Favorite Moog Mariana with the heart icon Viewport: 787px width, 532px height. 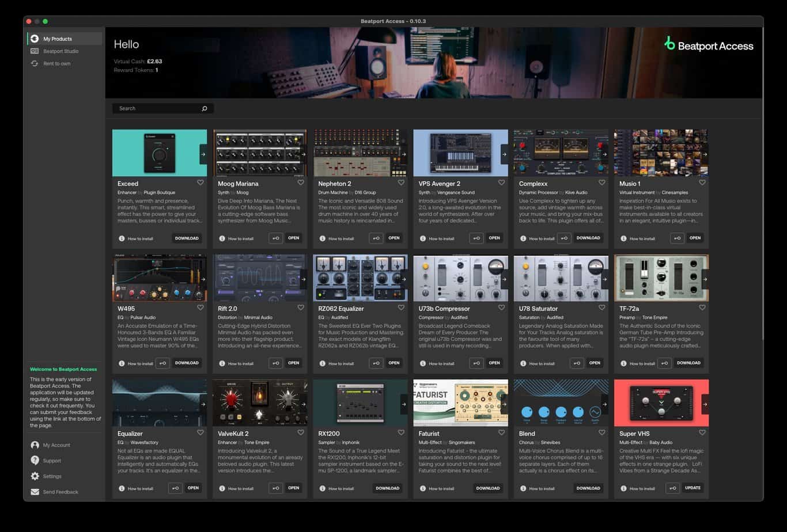(x=301, y=183)
